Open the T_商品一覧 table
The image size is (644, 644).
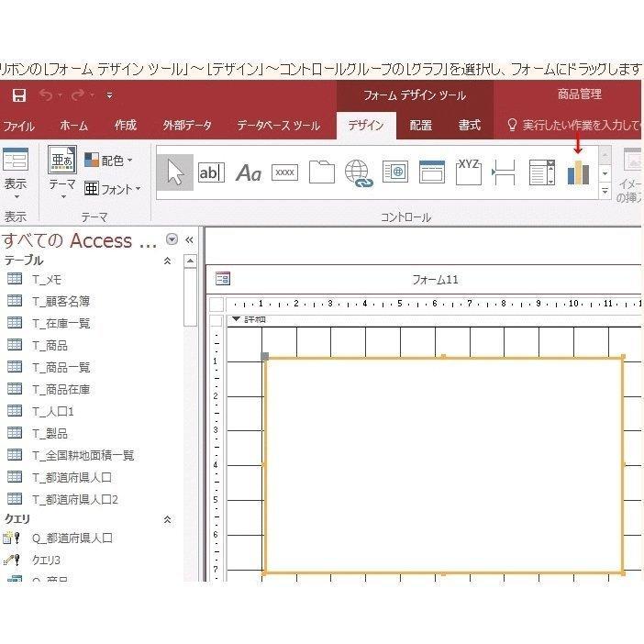coord(61,367)
